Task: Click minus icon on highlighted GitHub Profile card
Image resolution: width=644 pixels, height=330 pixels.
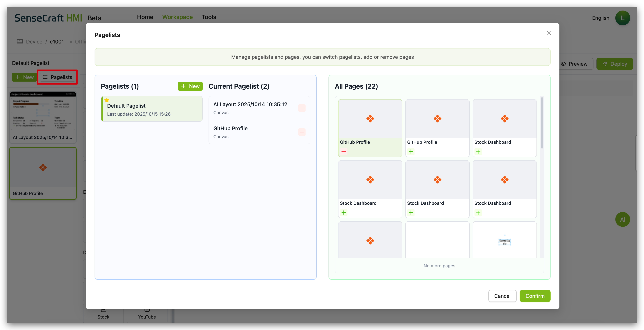Action: pyautogui.click(x=343, y=152)
